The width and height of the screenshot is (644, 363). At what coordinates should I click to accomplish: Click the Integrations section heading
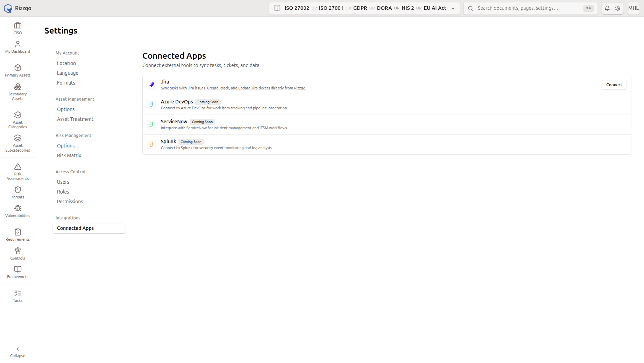point(68,218)
